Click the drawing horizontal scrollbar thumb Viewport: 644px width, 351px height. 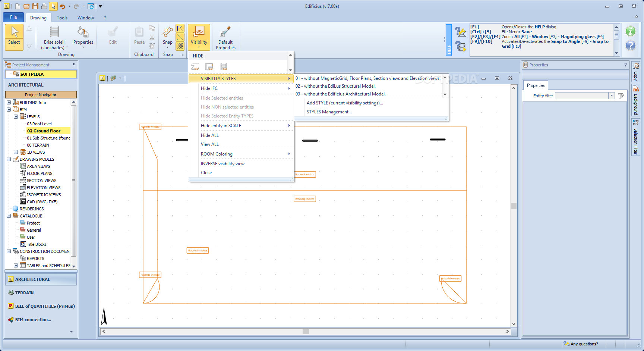coord(306,332)
